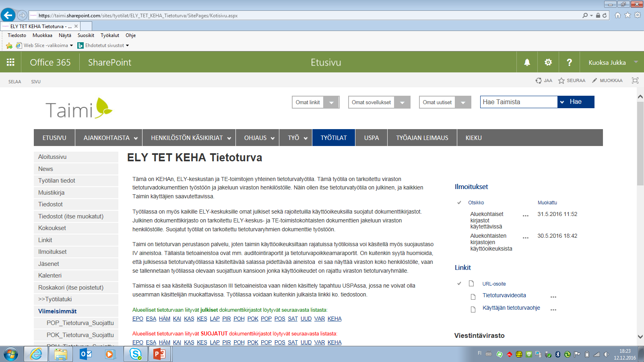The width and height of the screenshot is (644, 362).
Task: Click the browser home icon
Action: click(618, 15)
